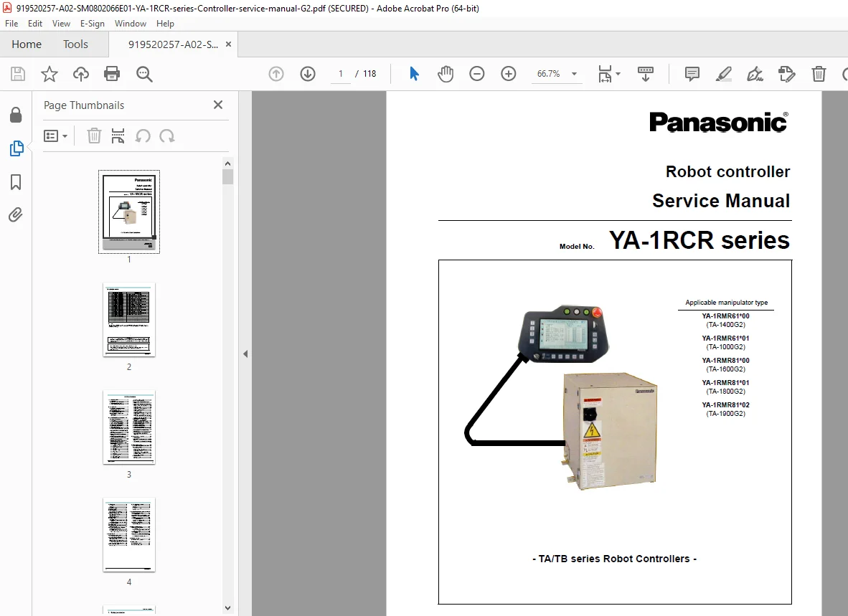Image resolution: width=848 pixels, height=616 pixels.
Task: Click the '118' total pages text
Action: pyautogui.click(x=369, y=74)
